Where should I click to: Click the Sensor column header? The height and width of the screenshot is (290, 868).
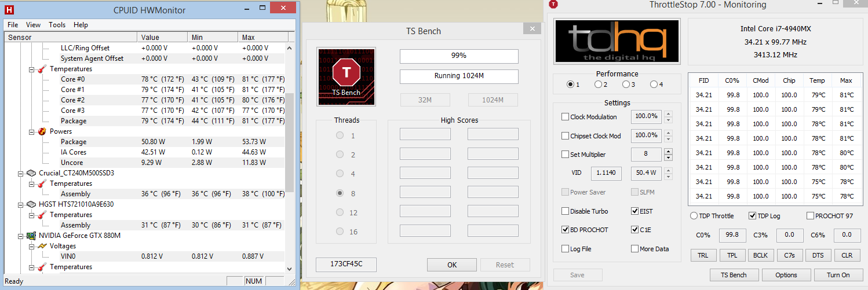point(71,37)
